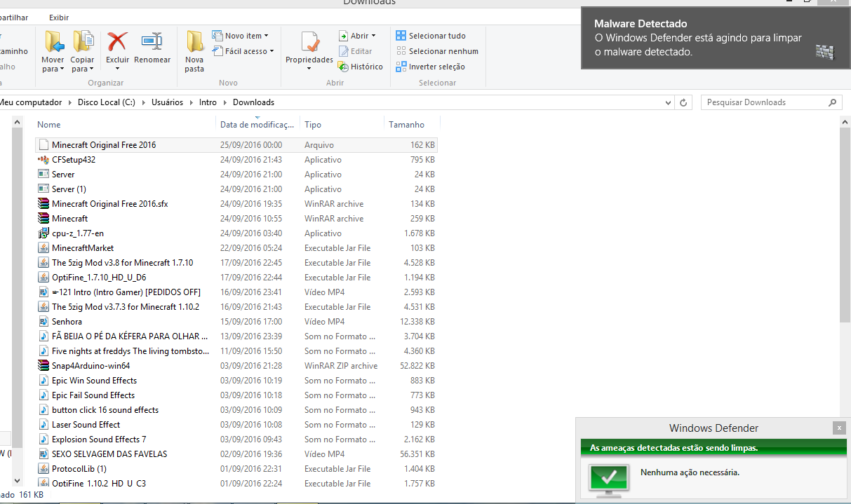Click the Histórico icon in Abrir group
This screenshot has width=851, height=504.
(x=344, y=67)
